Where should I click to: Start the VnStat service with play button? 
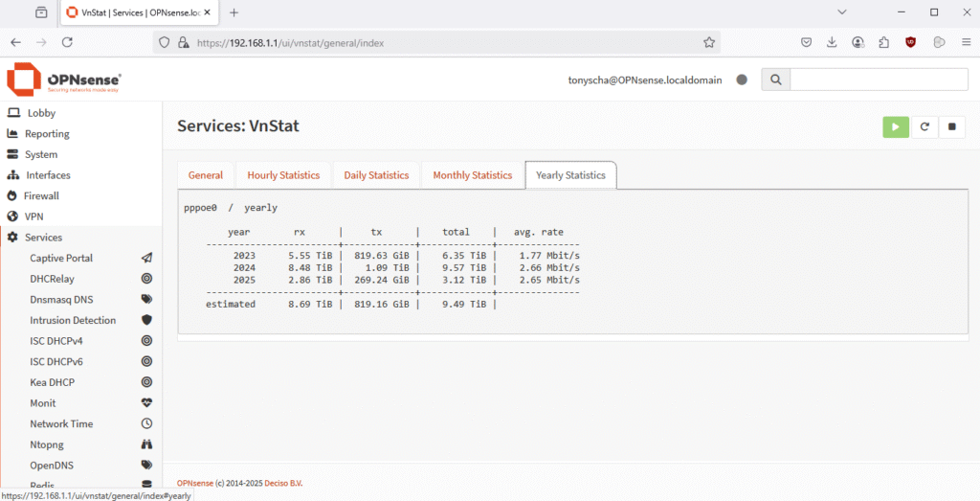(x=896, y=126)
